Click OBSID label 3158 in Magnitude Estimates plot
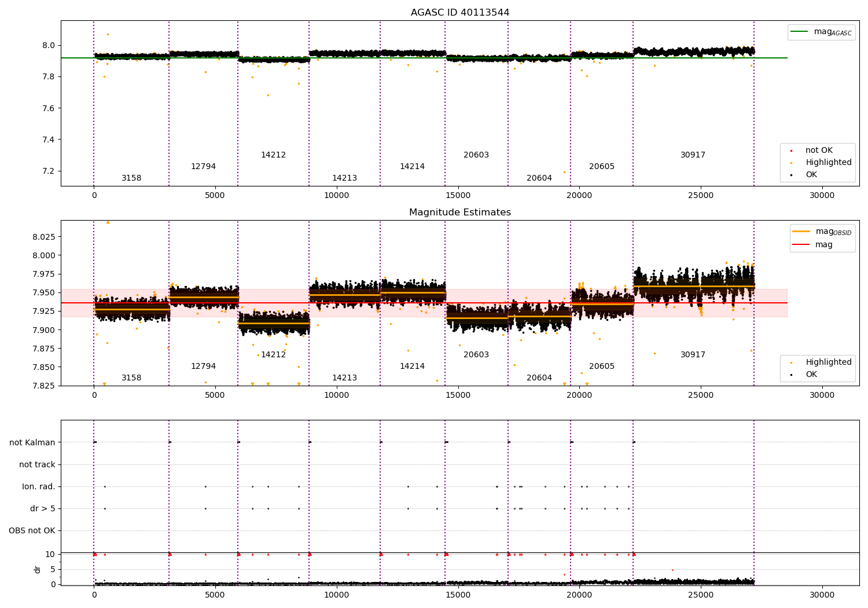868x608 pixels. (x=131, y=378)
